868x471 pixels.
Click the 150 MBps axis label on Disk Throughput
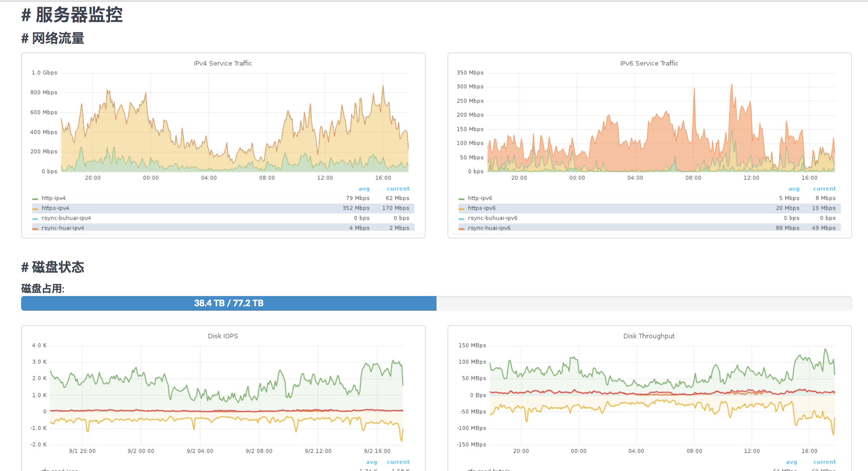[472, 345]
